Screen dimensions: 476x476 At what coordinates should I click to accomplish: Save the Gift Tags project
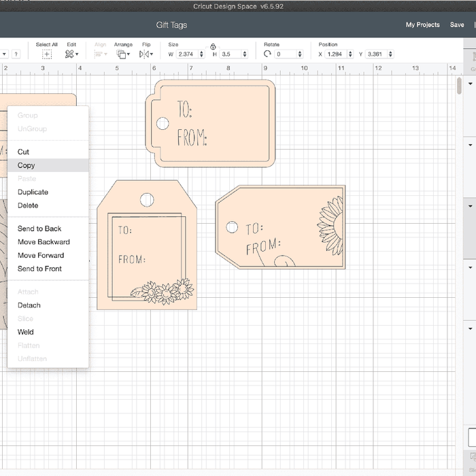(457, 25)
